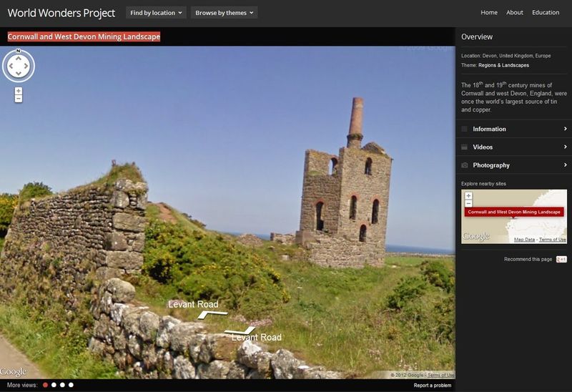572x392 pixels.
Task: Click the Google +1 recommend button
Action: point(561,259)
